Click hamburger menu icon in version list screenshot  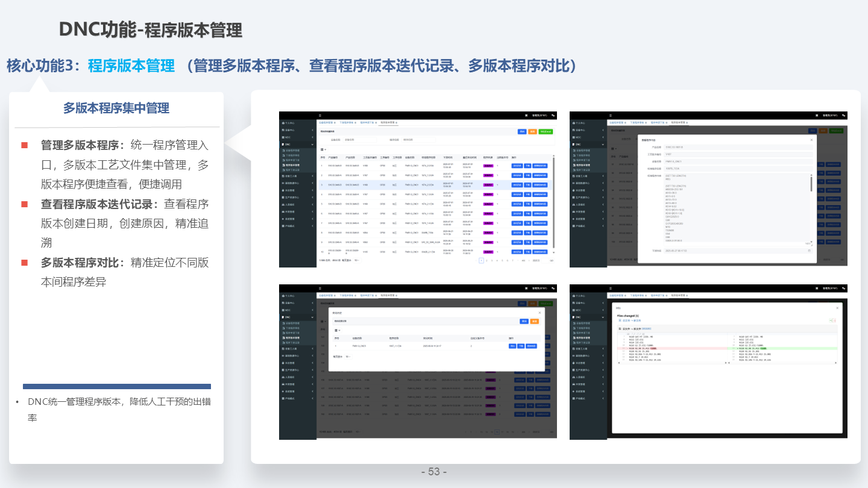point(320,116)
